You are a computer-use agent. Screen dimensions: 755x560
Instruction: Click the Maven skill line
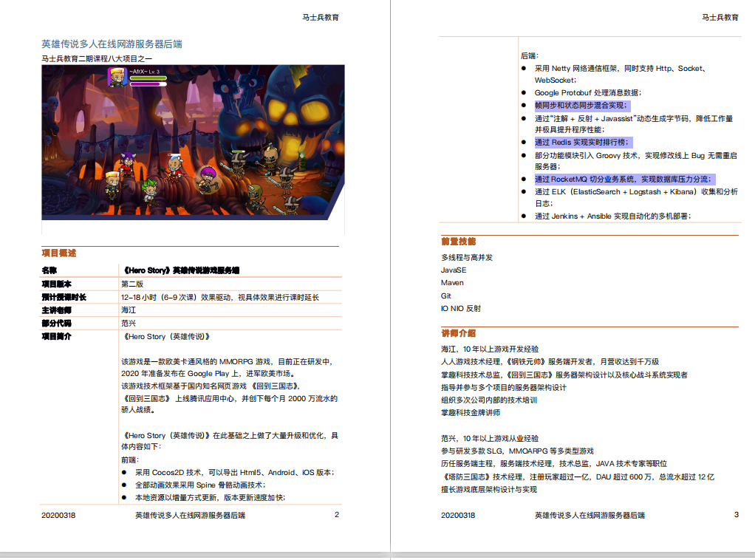point(452,283)
